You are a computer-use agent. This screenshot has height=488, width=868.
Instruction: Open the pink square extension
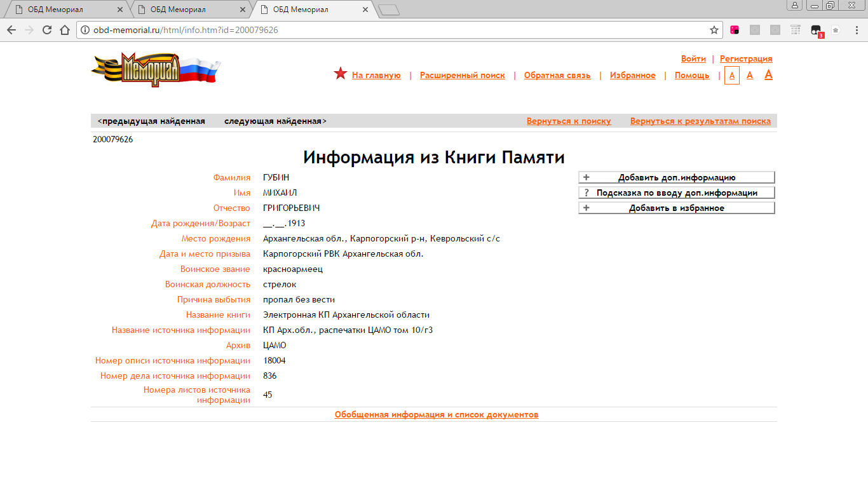(x=735, y=30)
